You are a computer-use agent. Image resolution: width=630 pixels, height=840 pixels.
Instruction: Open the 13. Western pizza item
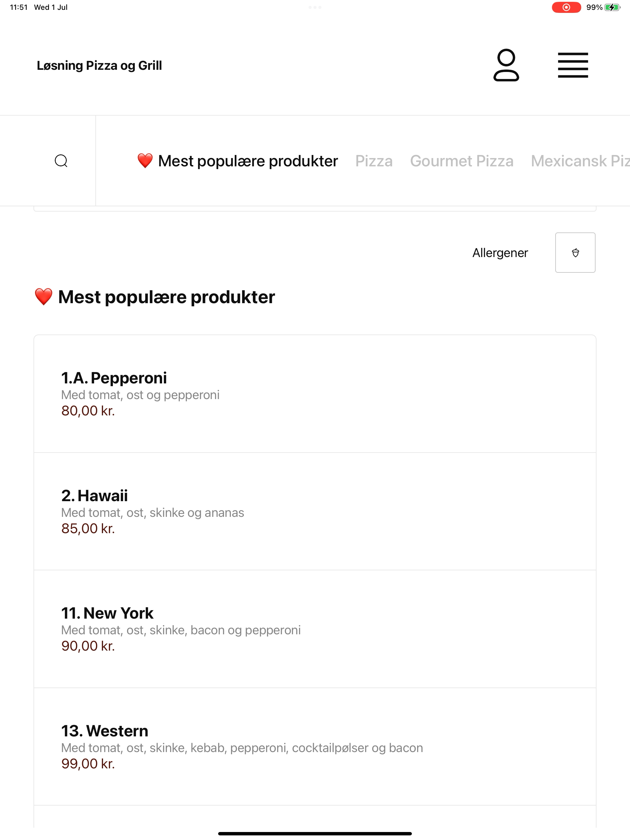(315, 746)
